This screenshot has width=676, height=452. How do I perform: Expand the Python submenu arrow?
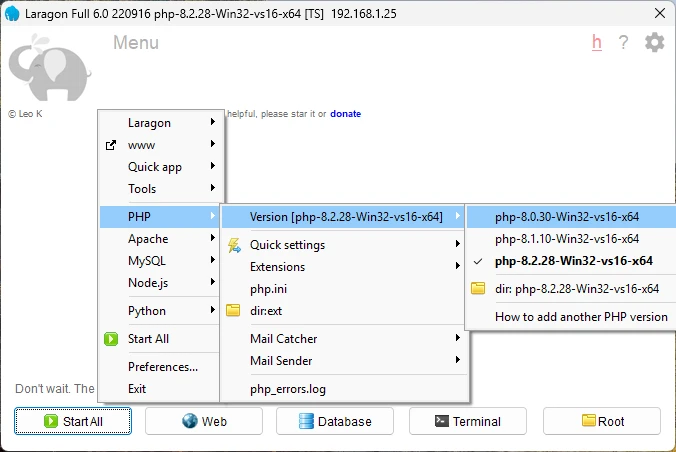point(213,310)
